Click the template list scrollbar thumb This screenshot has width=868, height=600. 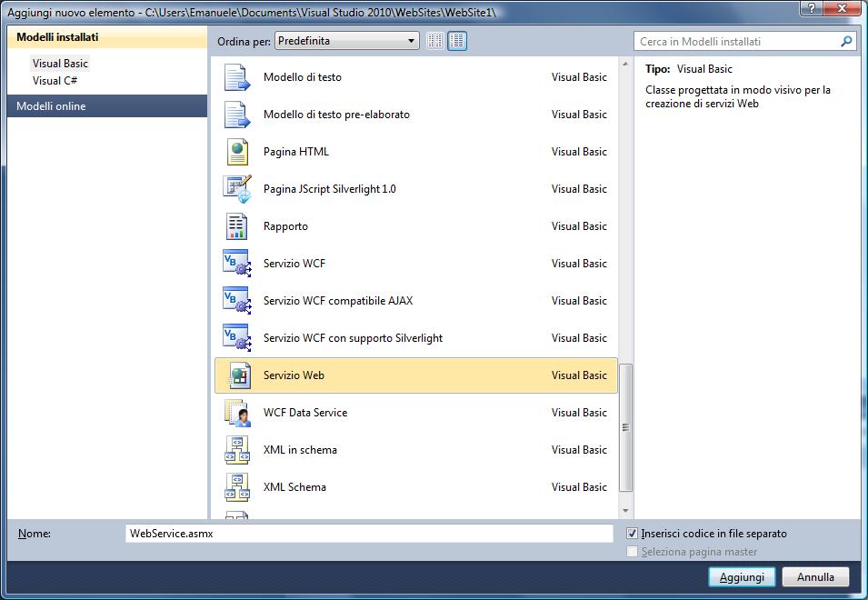tap(625, 428)
